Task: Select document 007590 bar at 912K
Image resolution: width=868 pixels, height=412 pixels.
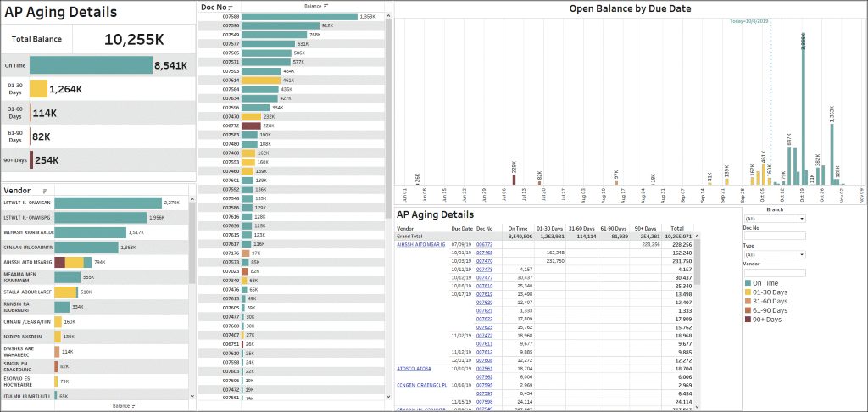Action: click(x=281, y=25)
